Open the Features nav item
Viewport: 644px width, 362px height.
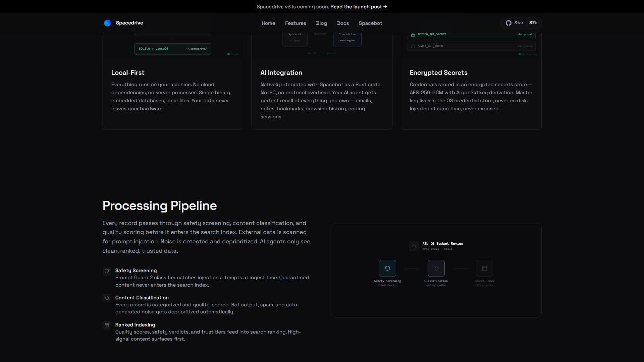[296, 23]
